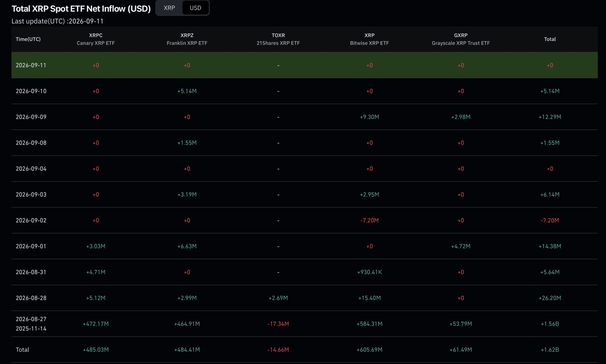This screenshot has height=364, width=606.
Task: Click the +4.72M Grayscale value
Action: tap(461, 246)
